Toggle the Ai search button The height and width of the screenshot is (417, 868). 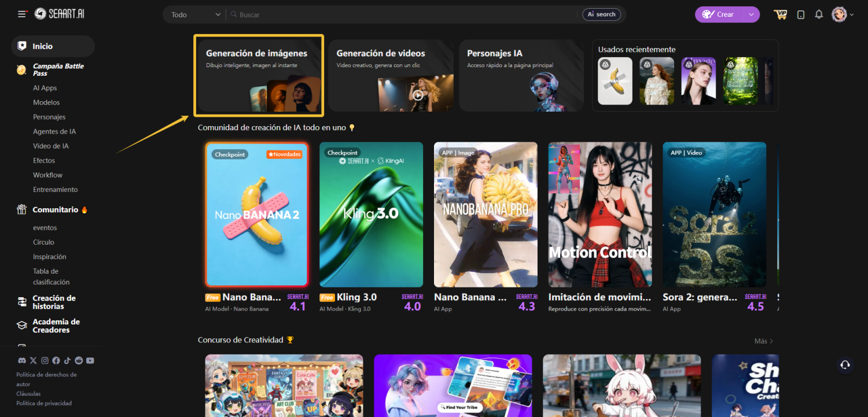tap(601, 14)
